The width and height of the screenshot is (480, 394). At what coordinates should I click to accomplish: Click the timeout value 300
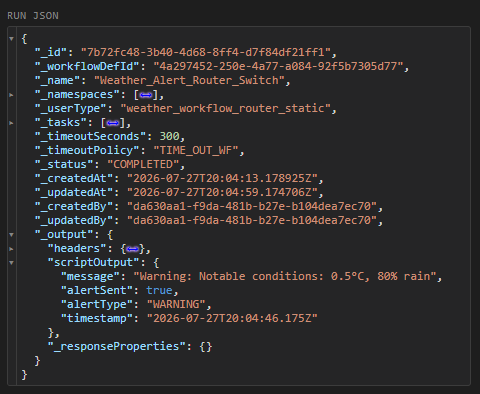click(169, 136)
